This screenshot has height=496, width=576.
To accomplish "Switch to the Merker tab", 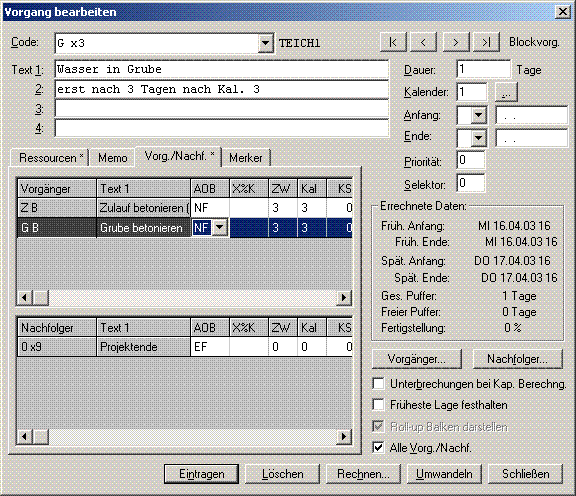I will pyautogui.click(x=246, y=158).
